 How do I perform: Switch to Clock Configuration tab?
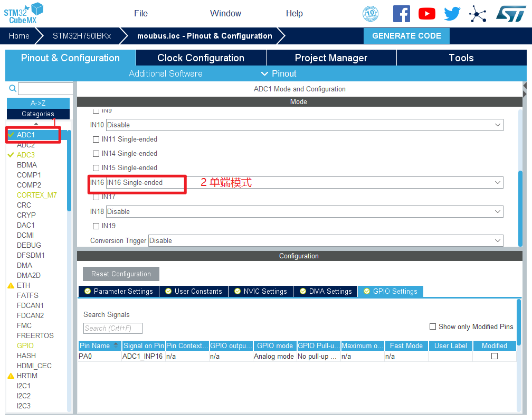click(201, 58)
